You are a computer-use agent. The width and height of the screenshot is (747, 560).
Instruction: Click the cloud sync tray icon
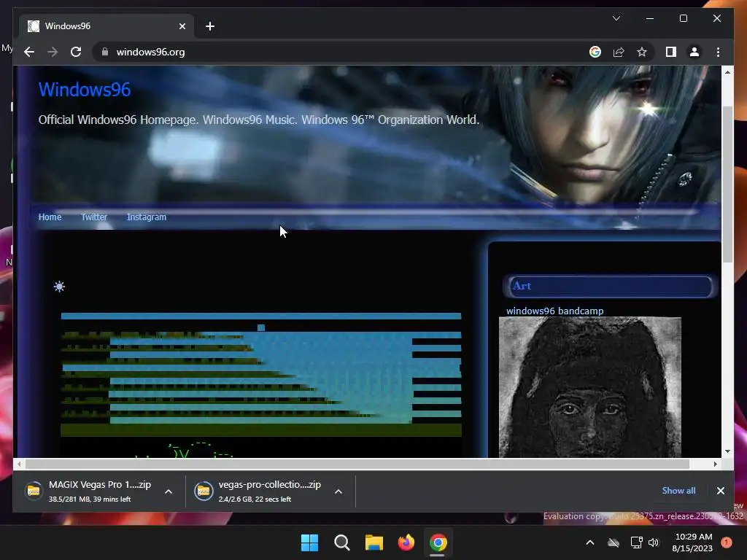coord(614,542)
